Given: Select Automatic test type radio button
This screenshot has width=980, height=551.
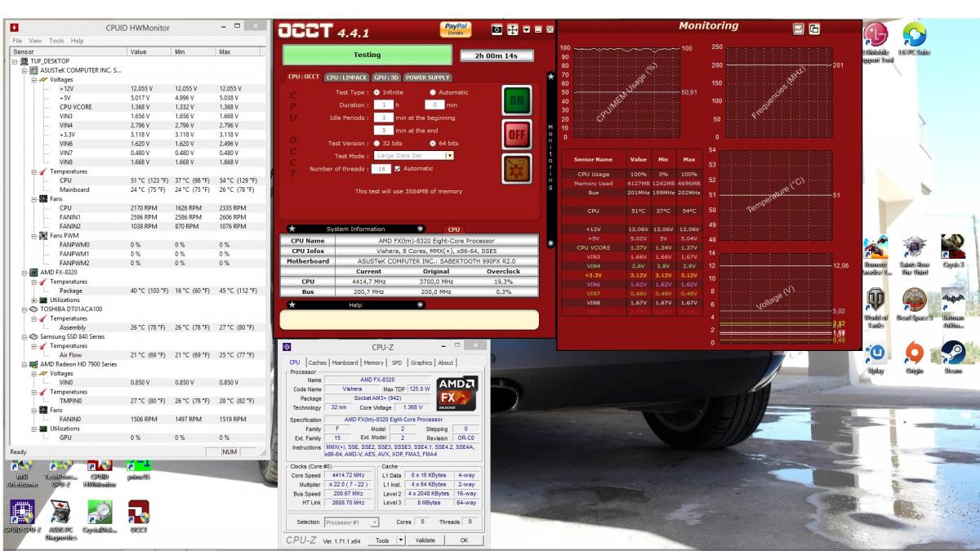Looking at the screenshot, I should (432, 92).
